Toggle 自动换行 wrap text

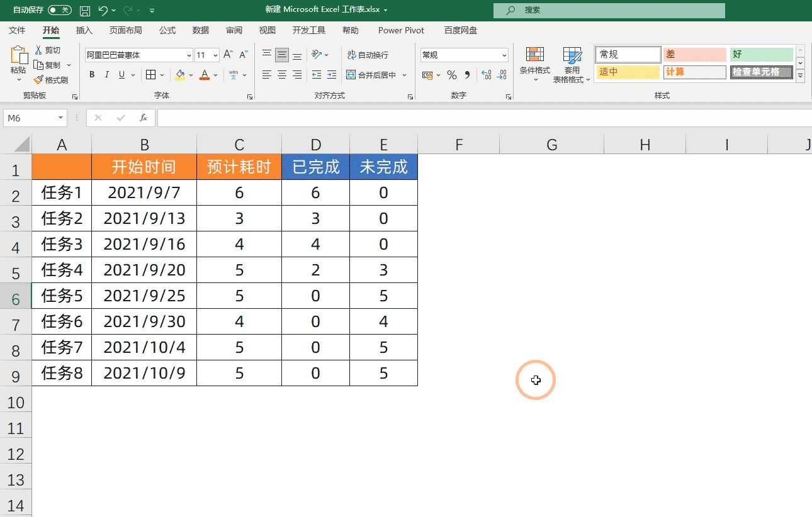[x=368, y=55]
